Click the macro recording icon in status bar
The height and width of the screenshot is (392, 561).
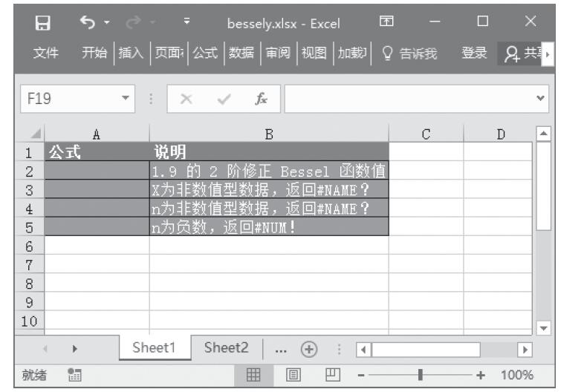point(73,376)
